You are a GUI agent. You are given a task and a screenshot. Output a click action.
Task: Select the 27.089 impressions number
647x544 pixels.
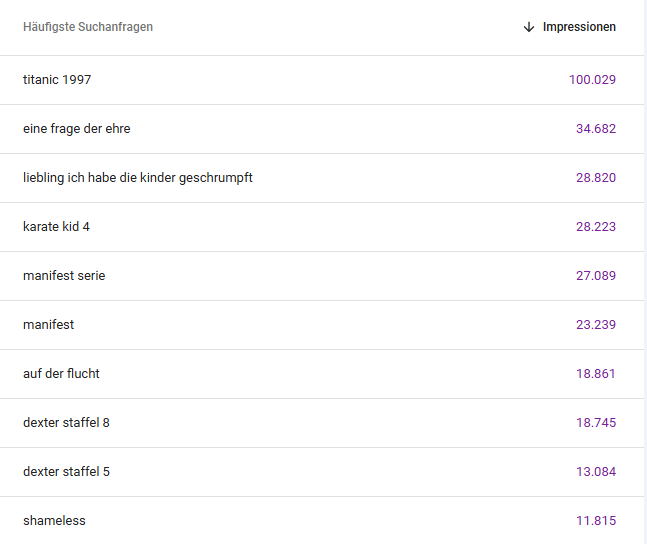[x=595, y=275]
